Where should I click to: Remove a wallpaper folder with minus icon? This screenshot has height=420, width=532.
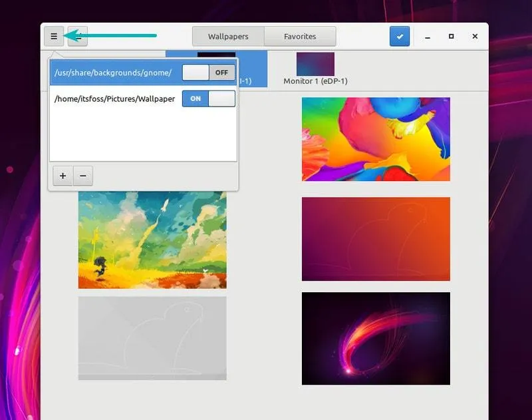(x=83, y=176)
